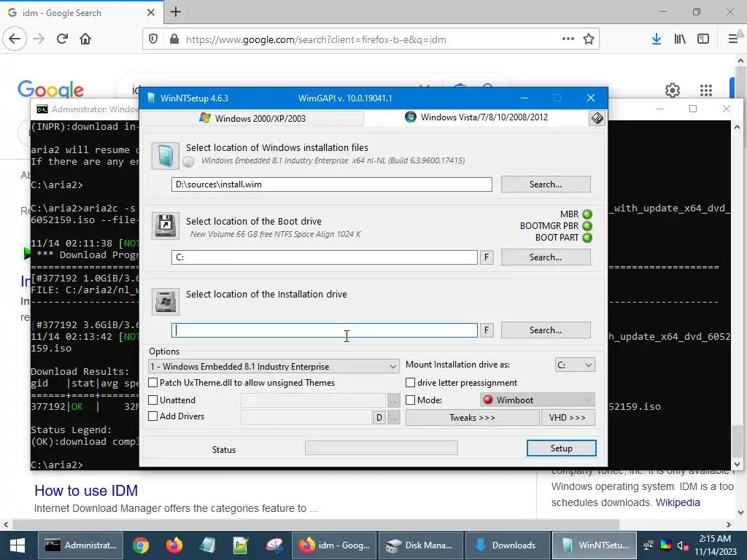Select Windows Vista/7/8/10/2008/2012 tab
Screen dimensions: 747x560
click(x=476, y=117)
